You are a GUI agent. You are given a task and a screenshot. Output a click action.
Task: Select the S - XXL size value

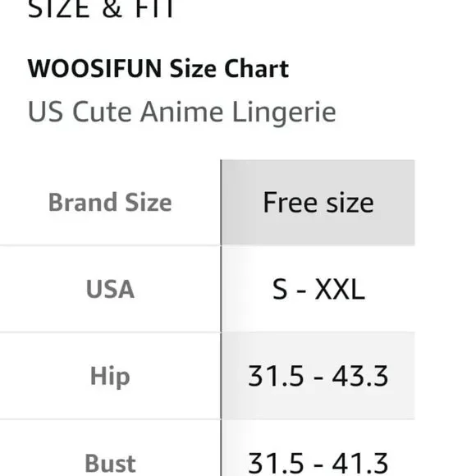click(318, 290)
